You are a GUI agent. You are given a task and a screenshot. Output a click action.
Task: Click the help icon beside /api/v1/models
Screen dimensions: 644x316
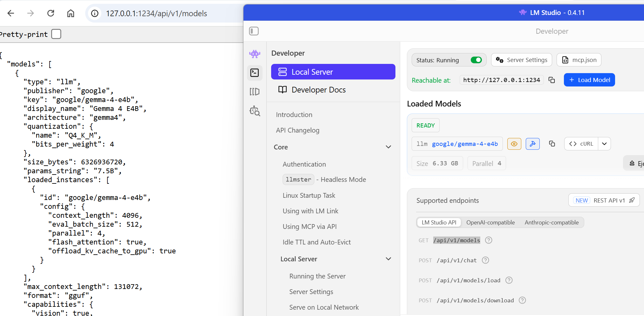(489, 240)
